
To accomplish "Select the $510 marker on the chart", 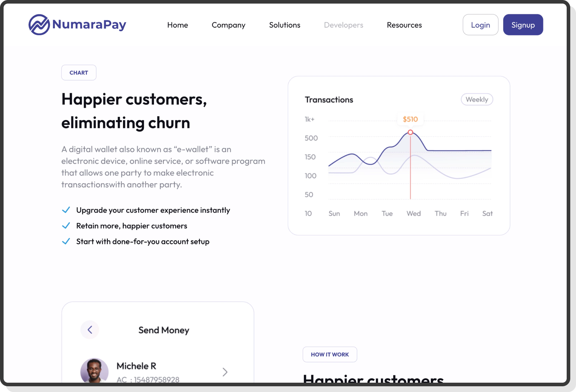I will [410, 119].
